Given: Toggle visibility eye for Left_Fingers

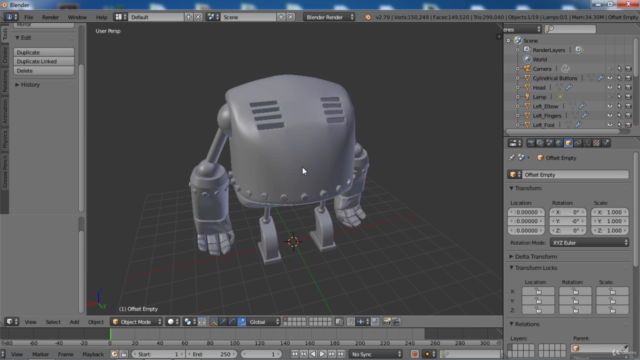Looking at the screenshot, I should point(610,116).
